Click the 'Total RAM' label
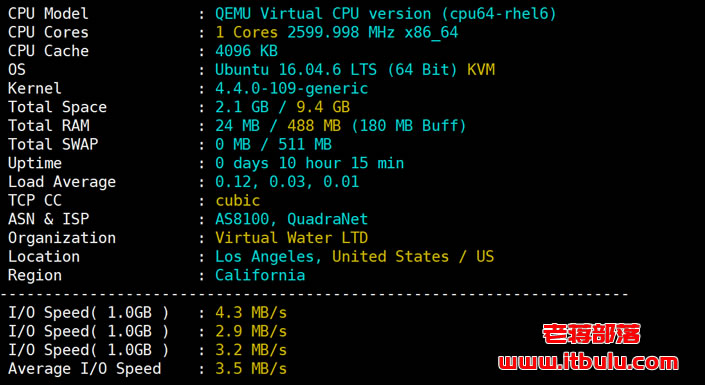This screenshot has width=705, height=385. pyautogui.click(x=48, y=126)
